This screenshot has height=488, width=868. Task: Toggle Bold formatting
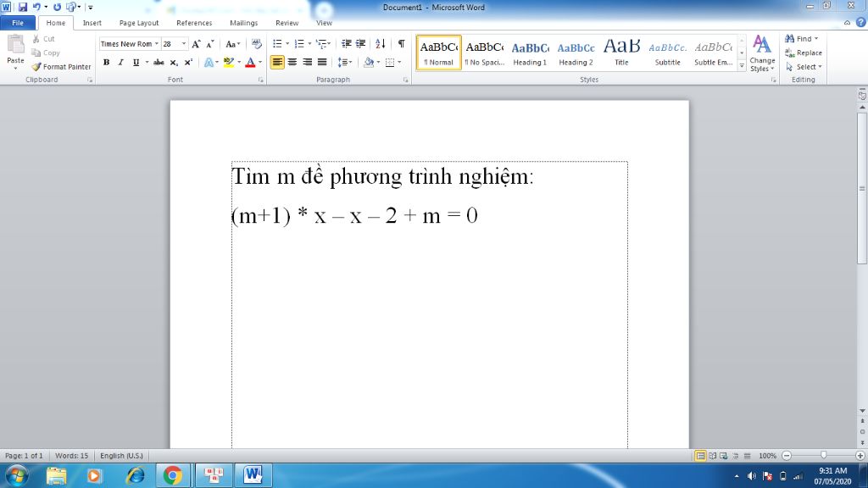[x=106, y=63]
